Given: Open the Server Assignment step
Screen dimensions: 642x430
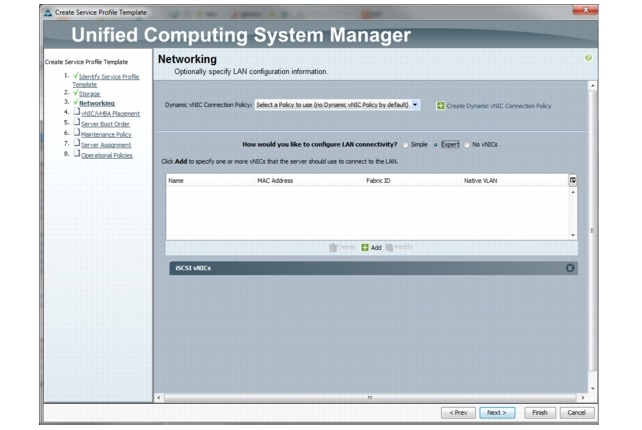Looking at the screenshot, I should (x=106, y=145).
